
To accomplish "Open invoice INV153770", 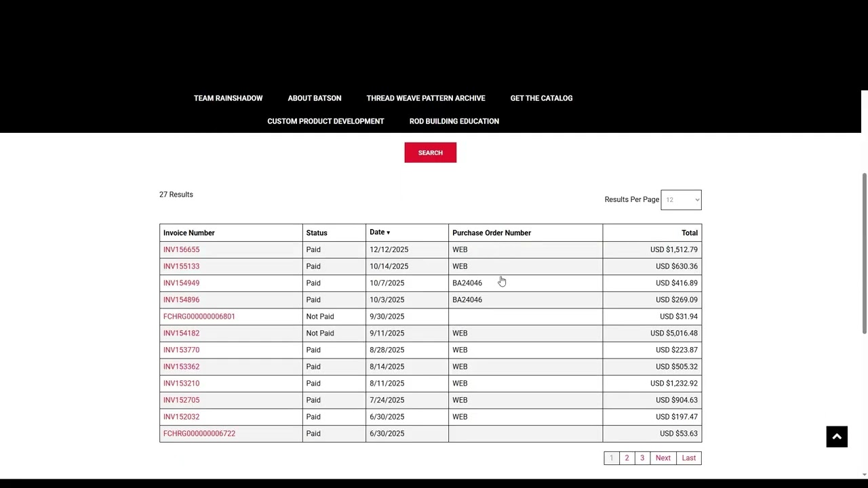I will (181, 350).
